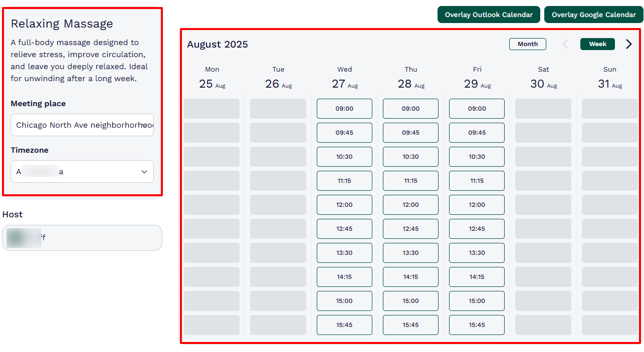This screenshot has height=352, width=644.
Task: Pick the 14:15 slot on Thursday 28
Action: click(x=410, y=277)
